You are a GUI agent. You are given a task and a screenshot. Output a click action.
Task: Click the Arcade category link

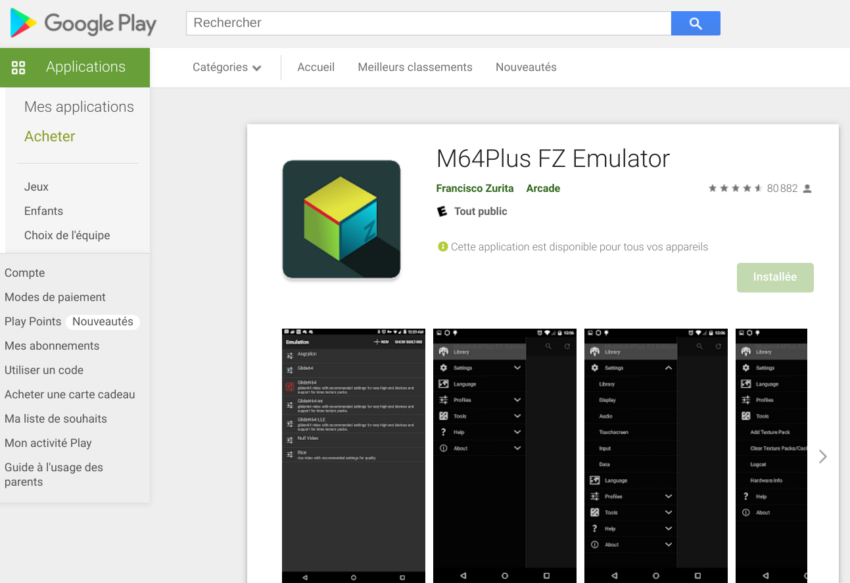tap(543, 188)
